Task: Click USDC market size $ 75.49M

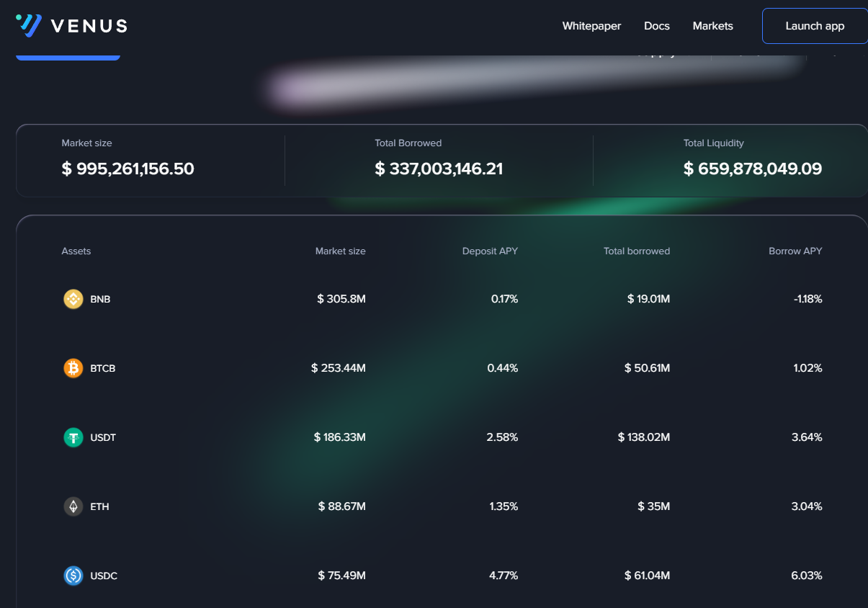Action: point(342,576)
